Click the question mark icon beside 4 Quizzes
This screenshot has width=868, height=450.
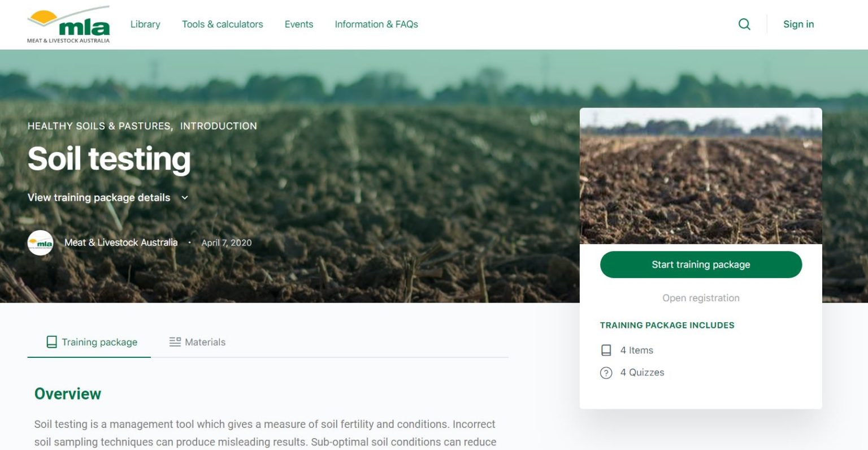tap(606, 373)
